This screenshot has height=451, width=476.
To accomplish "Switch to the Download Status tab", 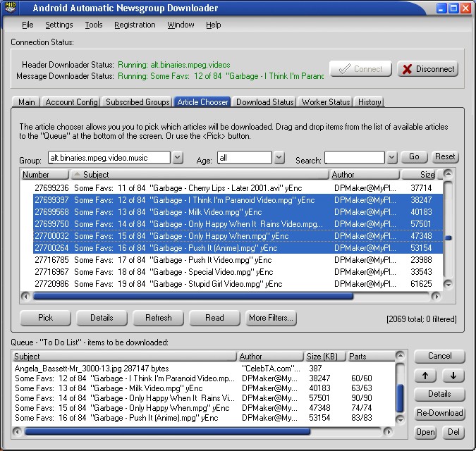I will 265,102.
